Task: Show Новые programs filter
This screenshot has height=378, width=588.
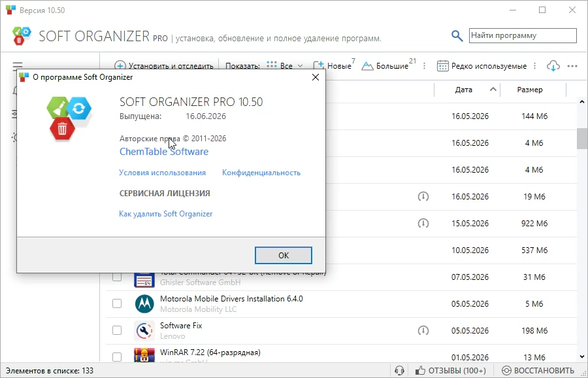Action: [334, 65]
